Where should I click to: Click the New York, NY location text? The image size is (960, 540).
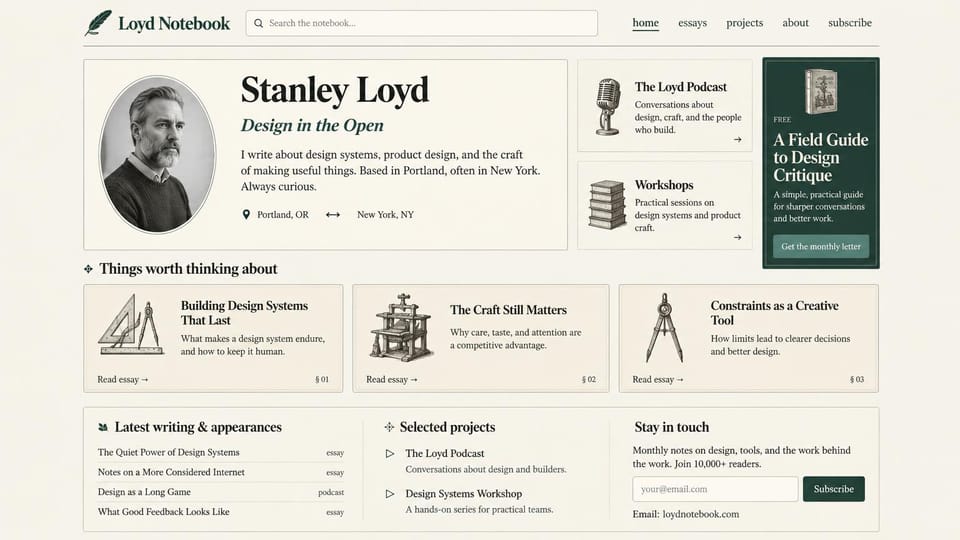(x=385, y=215)
